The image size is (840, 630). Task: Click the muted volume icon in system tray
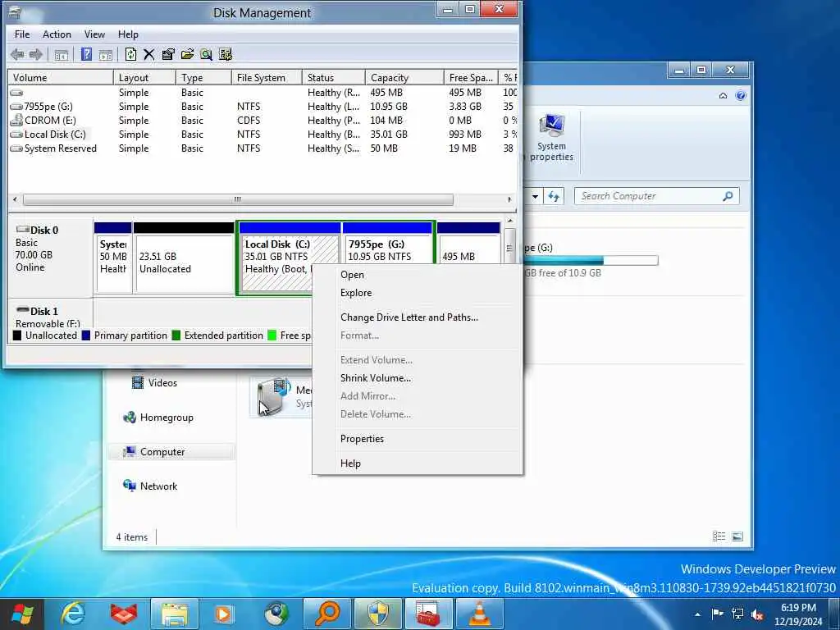[x=757, y=614]
